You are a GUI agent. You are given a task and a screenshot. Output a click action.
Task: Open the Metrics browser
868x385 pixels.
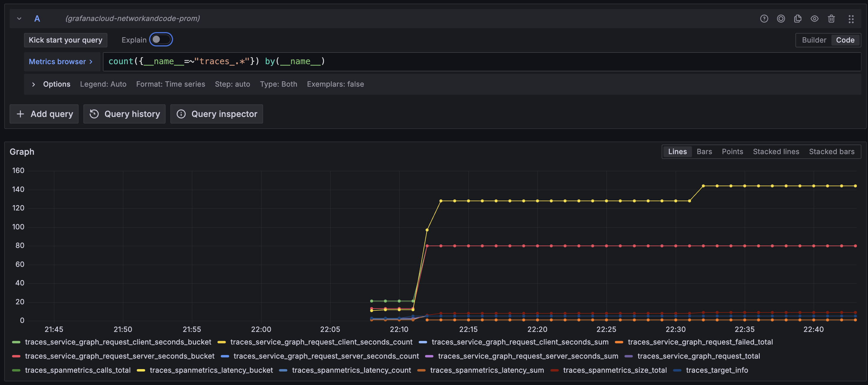pos(61,62)
